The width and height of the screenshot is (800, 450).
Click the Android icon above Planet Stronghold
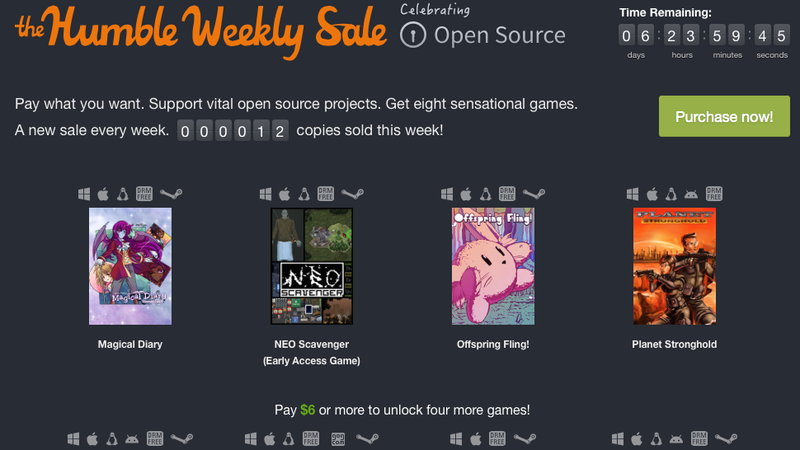coord(691,194)
